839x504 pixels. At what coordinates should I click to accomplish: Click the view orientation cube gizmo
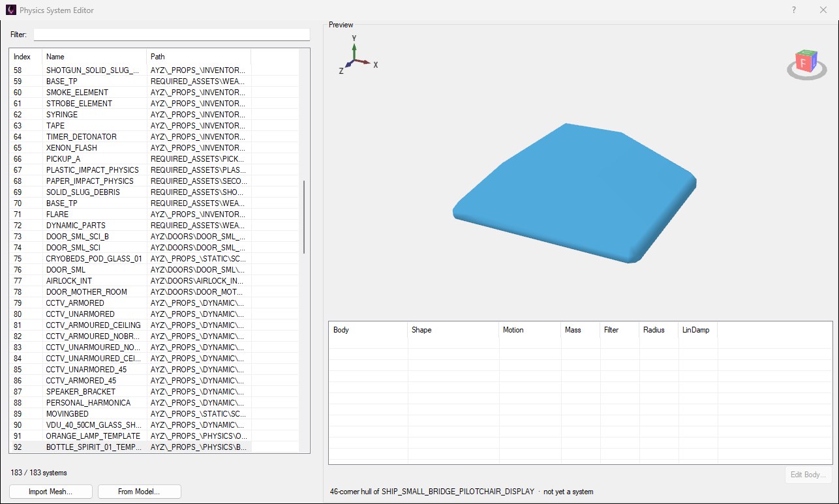[x=807, y=63]
